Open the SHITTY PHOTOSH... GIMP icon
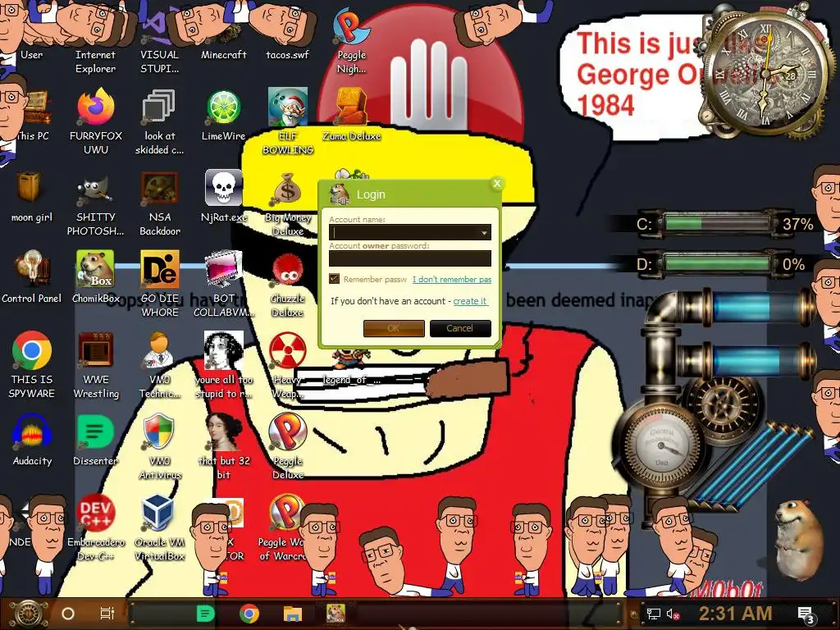 [95, 203]
